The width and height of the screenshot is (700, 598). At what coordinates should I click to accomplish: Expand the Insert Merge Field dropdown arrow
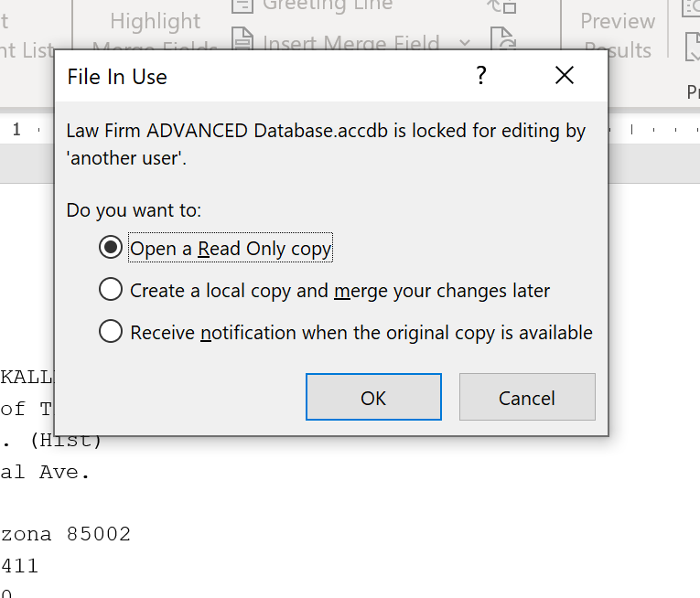[x=465, y=43]
